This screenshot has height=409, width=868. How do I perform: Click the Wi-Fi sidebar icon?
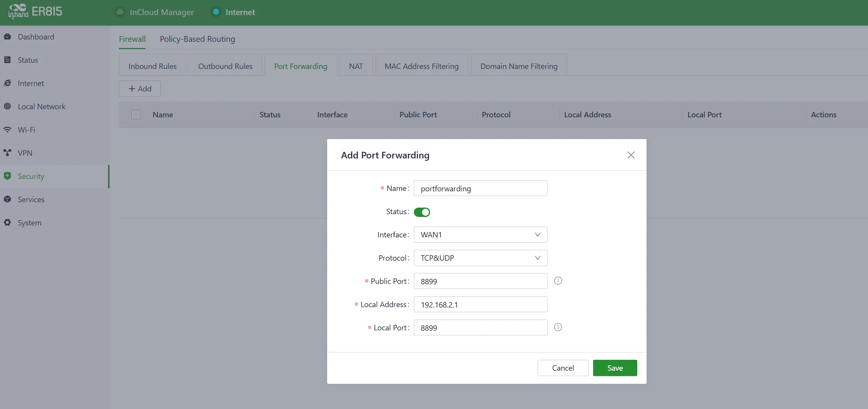[7, 130]
